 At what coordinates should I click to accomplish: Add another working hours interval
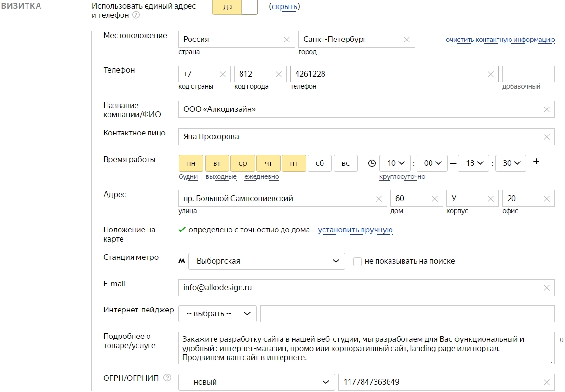coord(536,162)
